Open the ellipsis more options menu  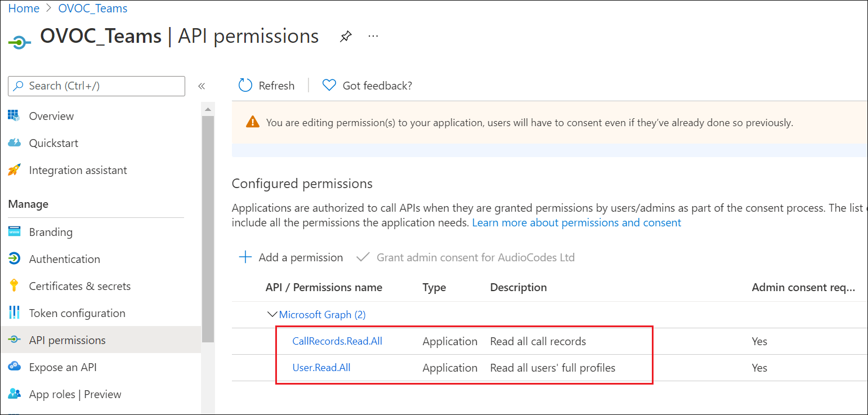(373, 37)
